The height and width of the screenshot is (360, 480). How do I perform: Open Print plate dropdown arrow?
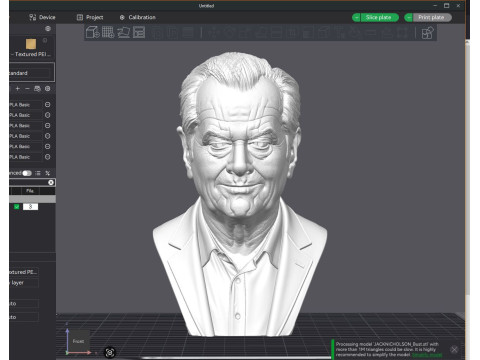pos(409,17)
